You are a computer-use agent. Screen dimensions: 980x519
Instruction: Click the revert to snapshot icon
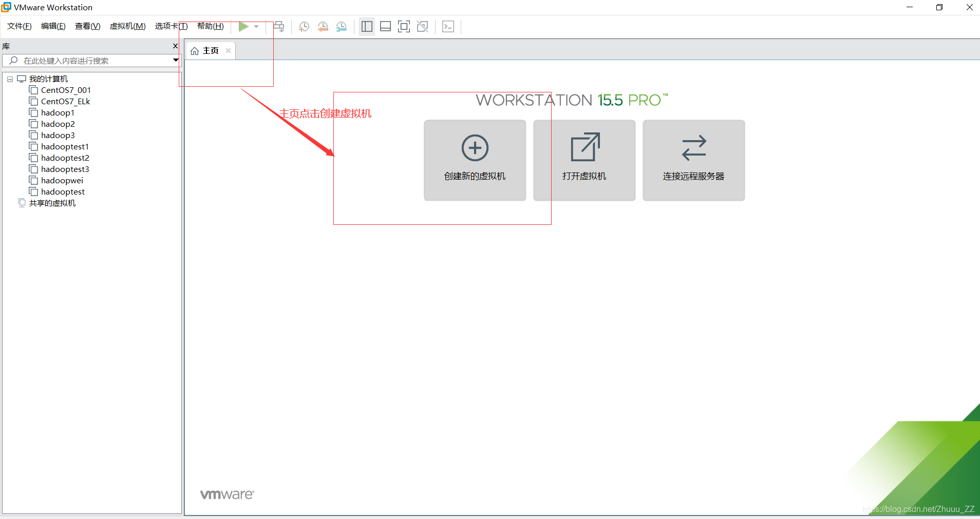tap(323, 27)
